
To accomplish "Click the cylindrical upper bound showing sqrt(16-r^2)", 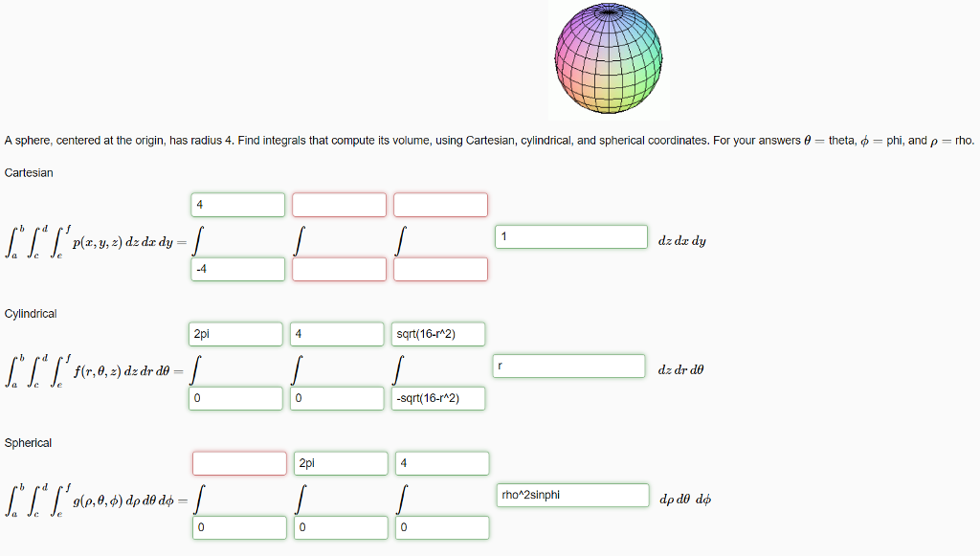I will click(x=437, y=334).
